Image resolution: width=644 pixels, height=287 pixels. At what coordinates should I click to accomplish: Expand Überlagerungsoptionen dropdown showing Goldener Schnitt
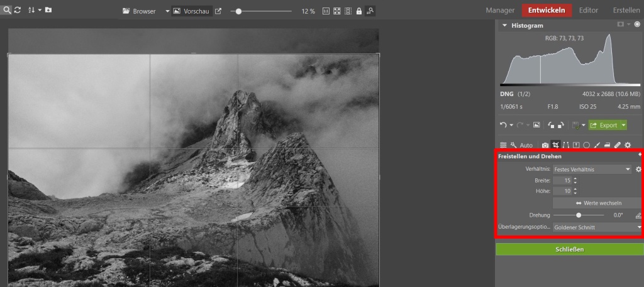(x=596, y=227)
